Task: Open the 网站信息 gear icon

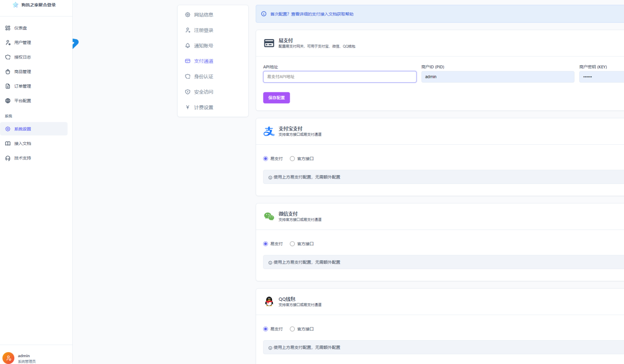Action: [x=188, y=15]
